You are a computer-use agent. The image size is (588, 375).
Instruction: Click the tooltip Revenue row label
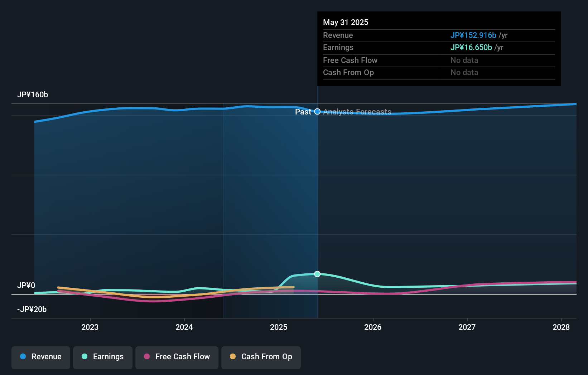click(338, 35)
